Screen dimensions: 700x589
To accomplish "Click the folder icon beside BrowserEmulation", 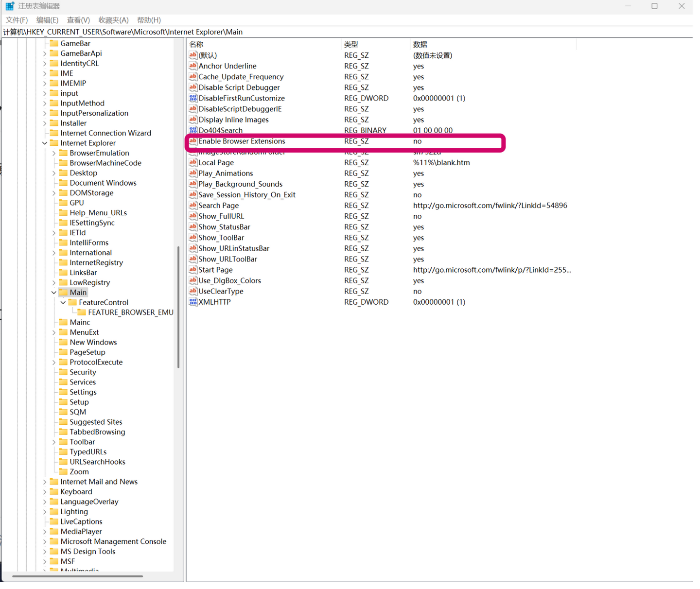I will (63, 153).
